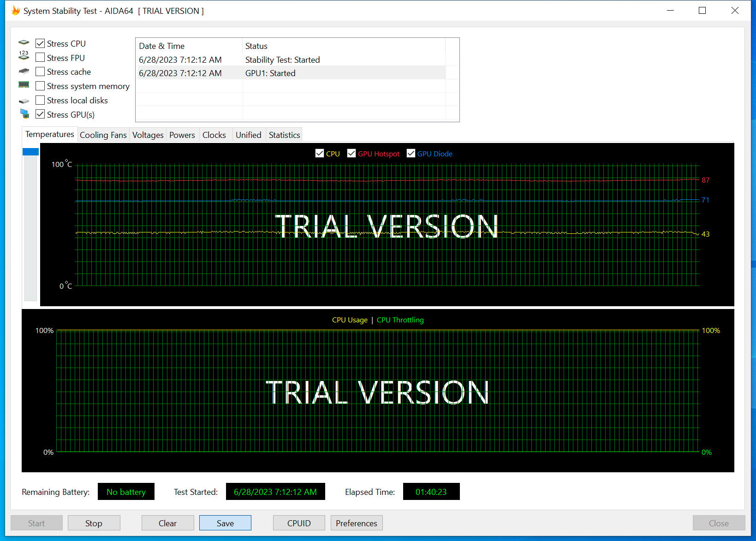Screen dimensions: 756x541
Task: Enable the Stress system memory checkbox
Action: (x=40, y=86)
